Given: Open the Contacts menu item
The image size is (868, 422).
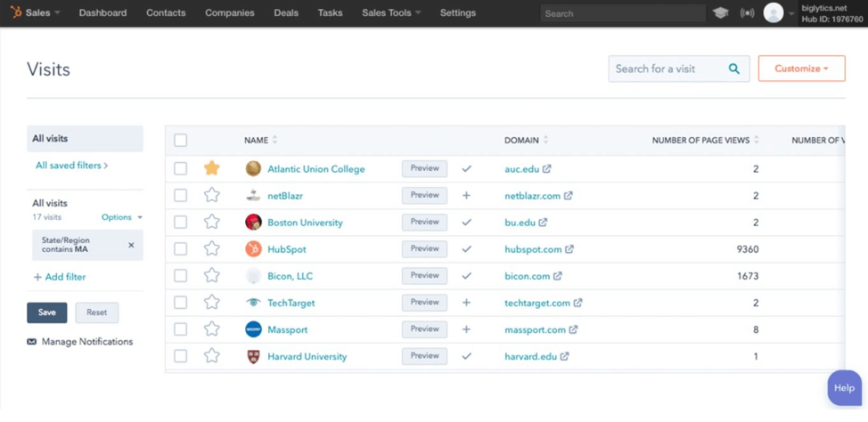Looking at the screenshot, I should tap(166, 12).
